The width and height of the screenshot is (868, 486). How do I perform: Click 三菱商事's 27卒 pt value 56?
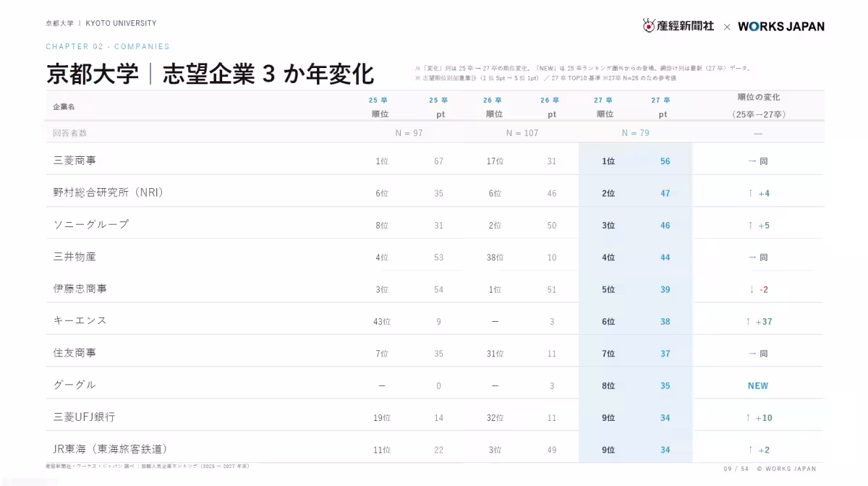point(665,161)
